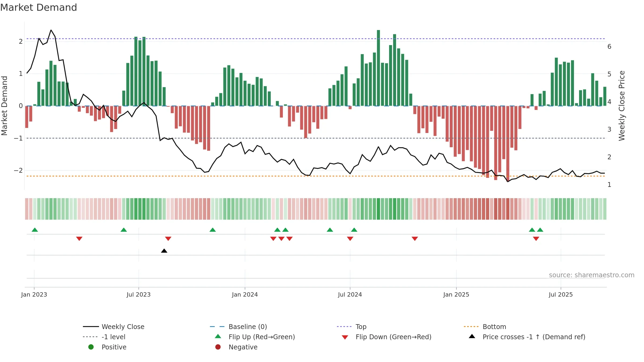This screenshot has width=644, height=362.
Task: Click the Jul 2023 x-axis label
Action: tap(138, 295)
